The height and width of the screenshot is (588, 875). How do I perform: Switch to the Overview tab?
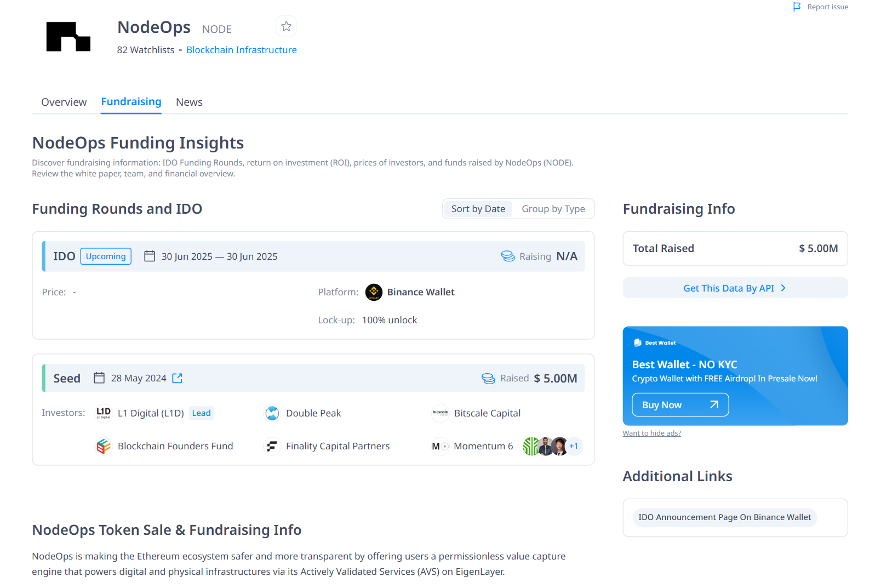[x=64, y=102]
